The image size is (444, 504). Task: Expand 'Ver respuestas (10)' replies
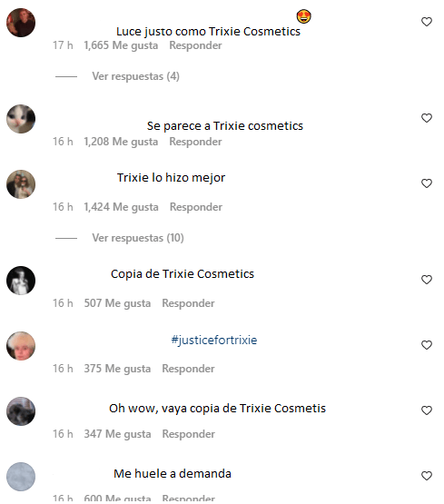[138, 238]
